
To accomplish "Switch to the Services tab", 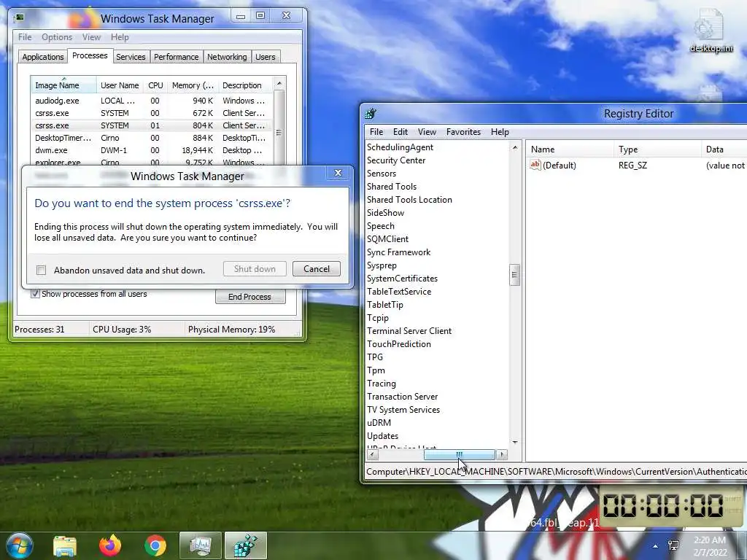I will point(131,57).
